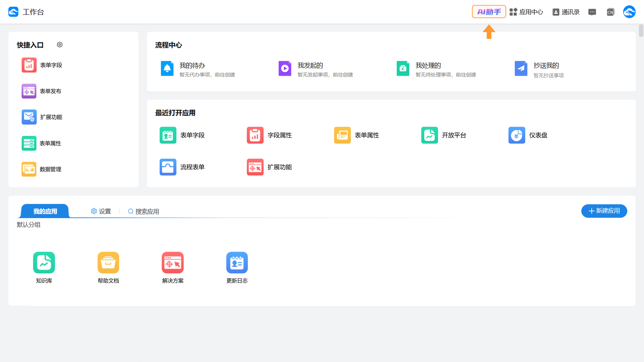The height and width of the screenshot is (362, 644).
Task: Open 我的待办 bell icon
Action: click(x=167, y=68)
